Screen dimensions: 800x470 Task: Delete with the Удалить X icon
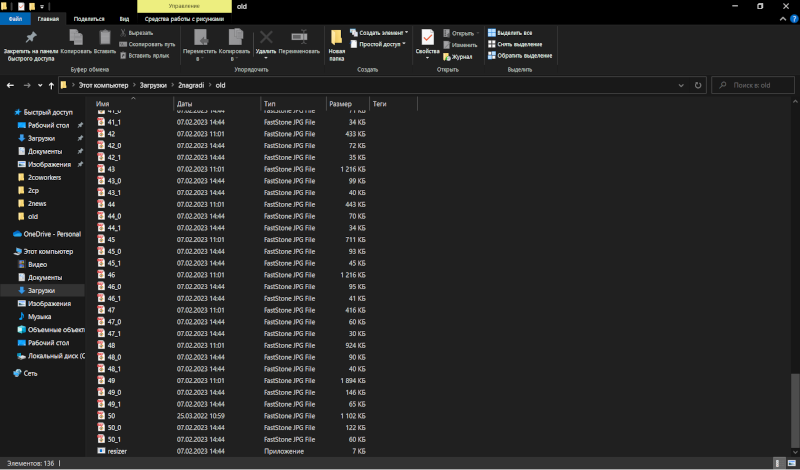[266, 45]
